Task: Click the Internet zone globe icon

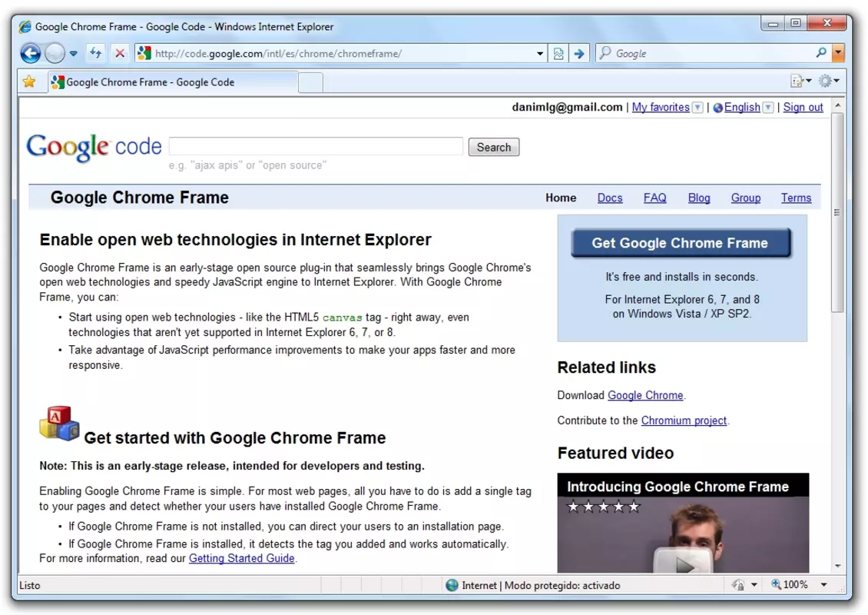Action: point(452,585)
